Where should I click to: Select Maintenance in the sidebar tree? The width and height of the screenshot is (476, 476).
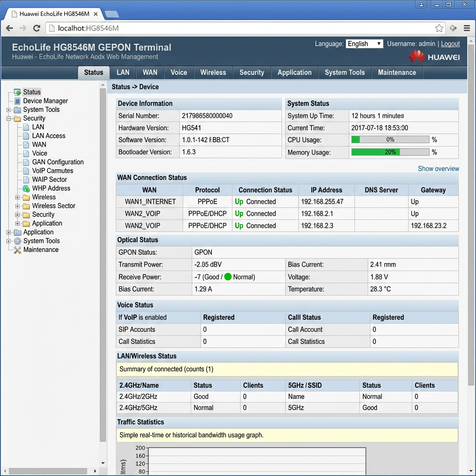coord(41,250)
